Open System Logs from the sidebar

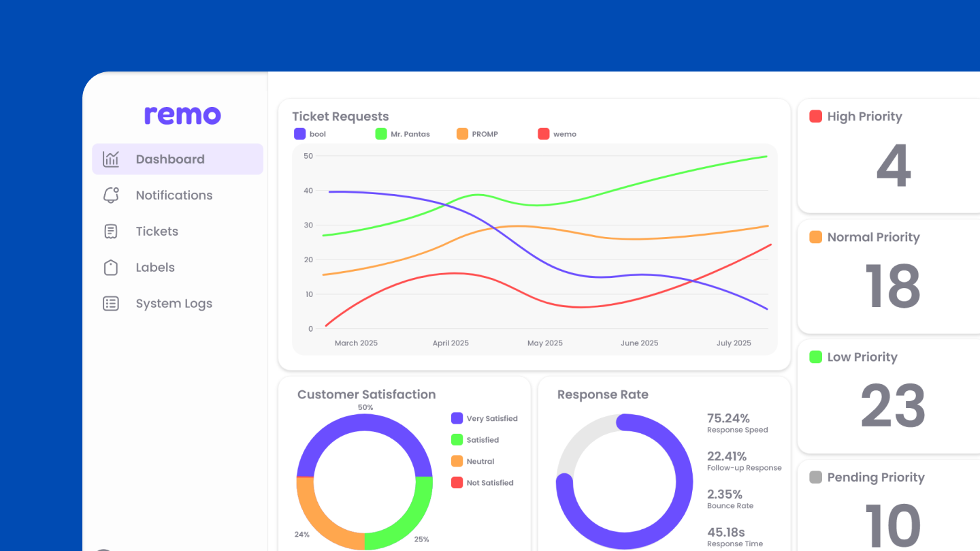click(x=174, y=304)
